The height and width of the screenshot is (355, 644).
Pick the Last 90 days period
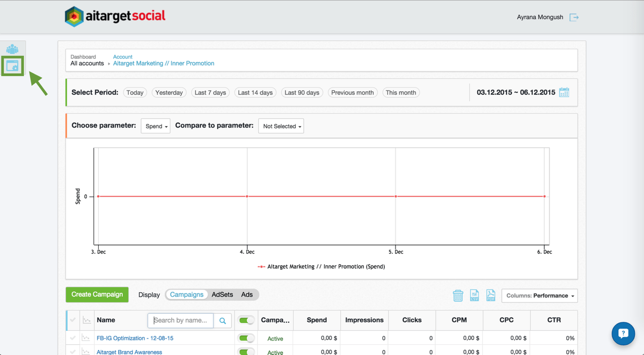302,93
